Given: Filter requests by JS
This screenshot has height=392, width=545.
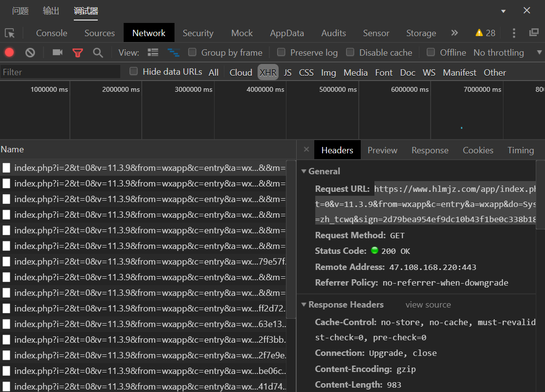Looking at the screenshot, I should [x=287, y=72].
